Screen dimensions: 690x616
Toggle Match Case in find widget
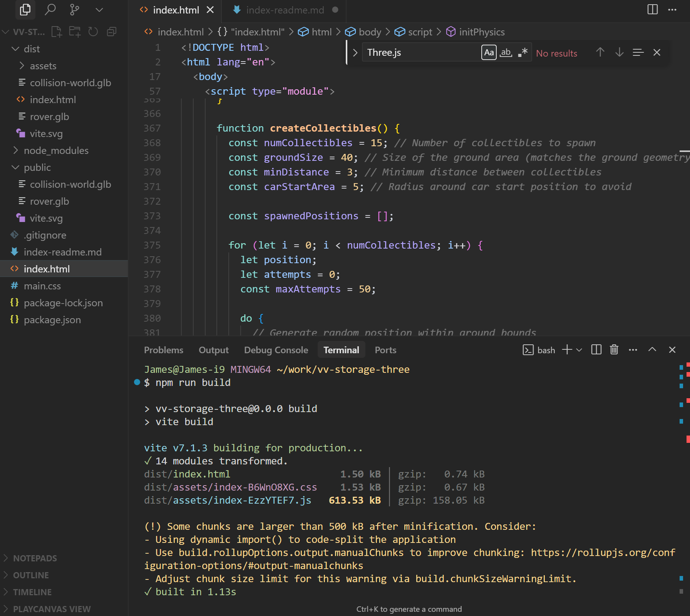(x=489, y=53)
